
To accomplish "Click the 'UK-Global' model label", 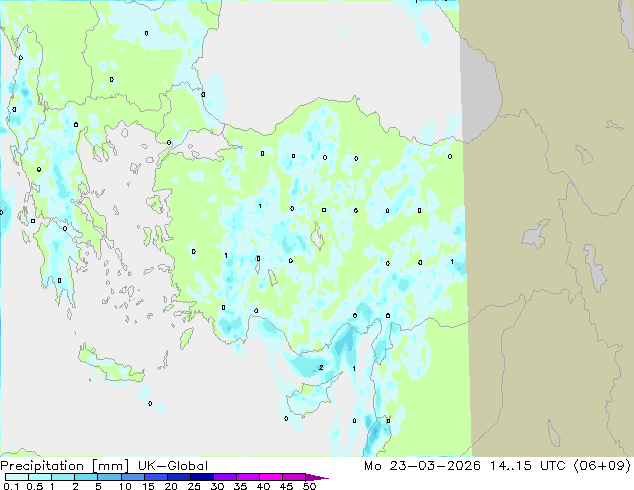I will [173, 466].
